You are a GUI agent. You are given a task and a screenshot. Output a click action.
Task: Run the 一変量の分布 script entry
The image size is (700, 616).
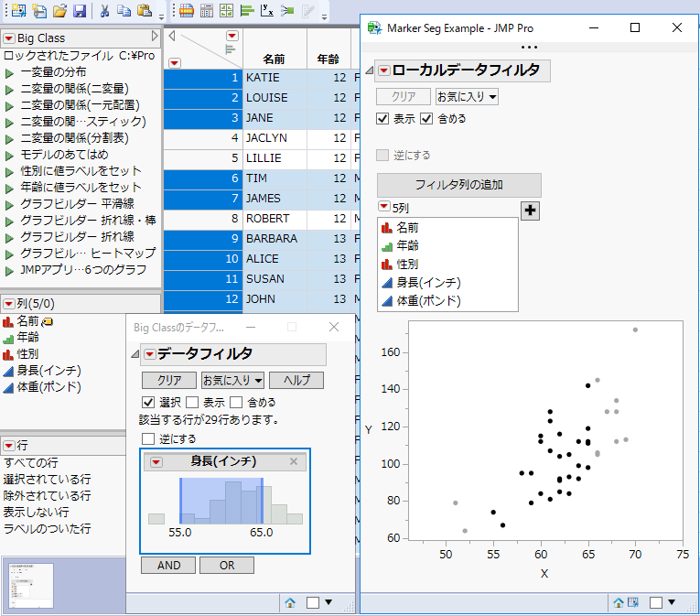(48, 73)
